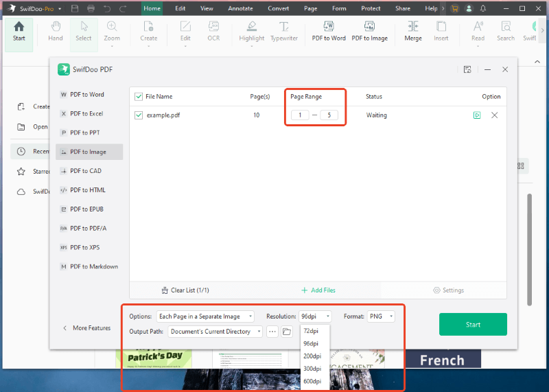Switch to the Protect ribbon tab
The width and height of the screenshot is (549, 392).
click(x=371, y=8)
